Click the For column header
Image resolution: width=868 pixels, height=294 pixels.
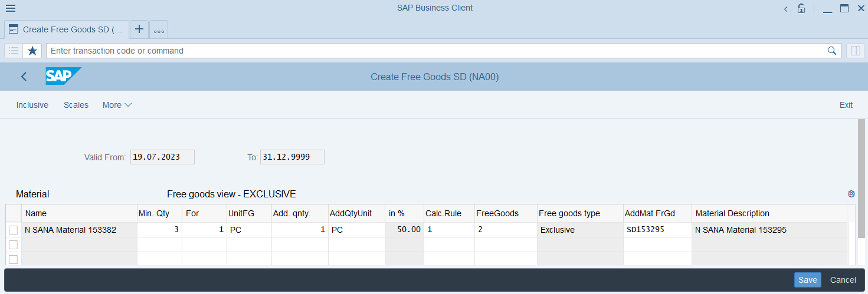click(x=204, y=213)
